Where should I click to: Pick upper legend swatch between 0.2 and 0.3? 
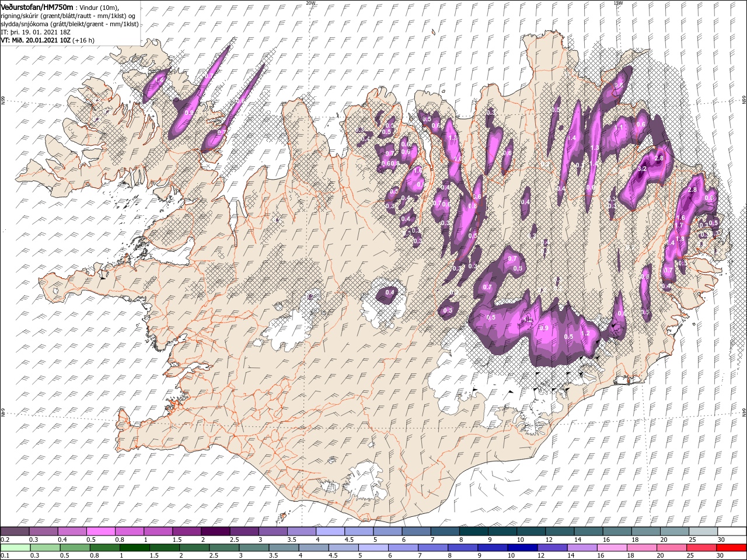click(x=15, y=531)
